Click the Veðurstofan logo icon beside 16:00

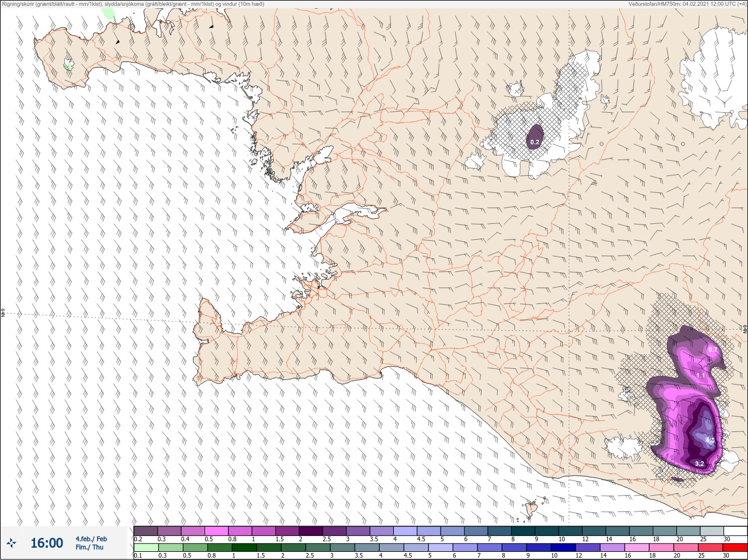(11, 543)
